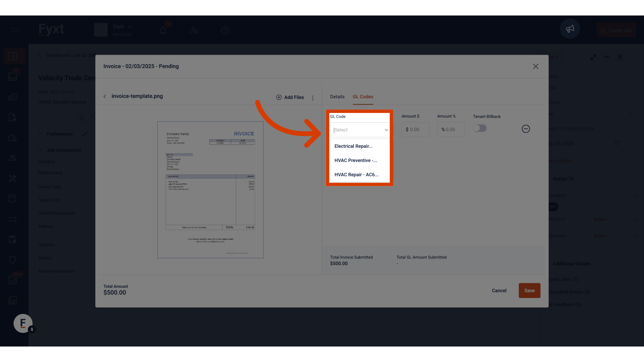Screen dimensions: 644x362
Task: Open the help question mark icon
Action: click(225, 31)
